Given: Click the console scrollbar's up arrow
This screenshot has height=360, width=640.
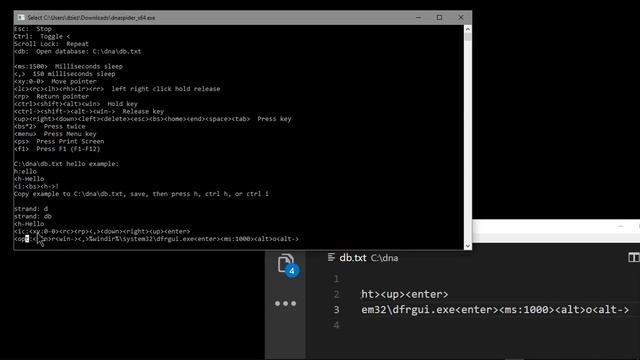Looking at the screenshot, I should click(x=468, y=29).
